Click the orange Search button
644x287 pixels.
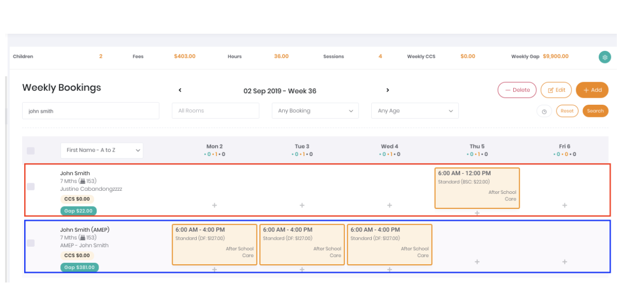[595, 111]
